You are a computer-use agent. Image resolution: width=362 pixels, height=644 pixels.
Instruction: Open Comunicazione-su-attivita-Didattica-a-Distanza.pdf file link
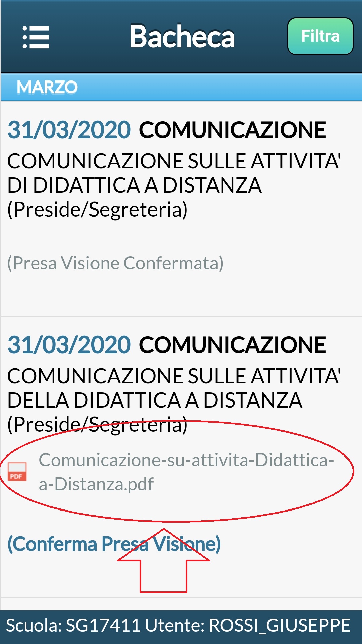(x=186, y=472)
